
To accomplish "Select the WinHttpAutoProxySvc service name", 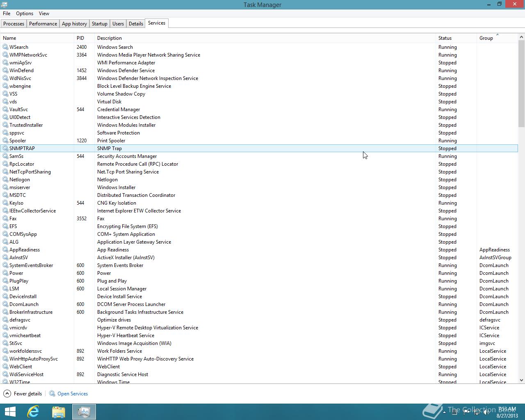I will [x=34, y=359].
